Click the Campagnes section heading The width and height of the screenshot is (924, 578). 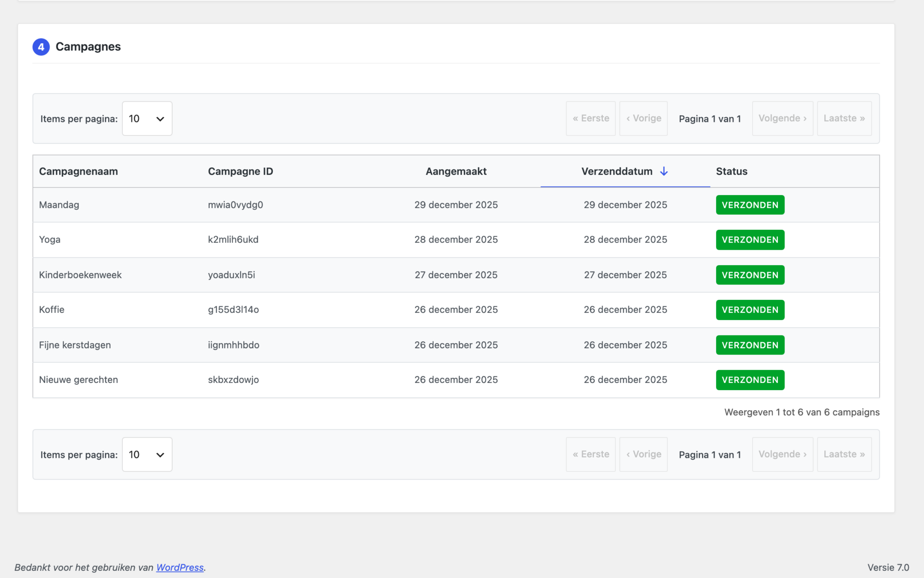click(x=88, y=47)
